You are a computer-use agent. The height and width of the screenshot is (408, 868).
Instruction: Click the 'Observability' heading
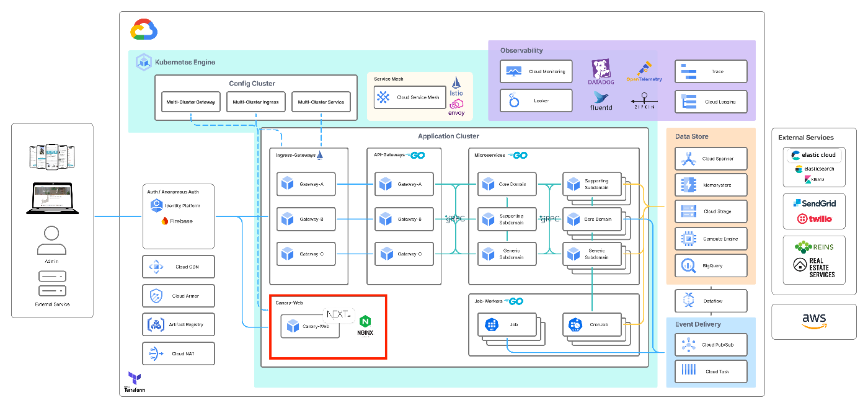[521, 50]
